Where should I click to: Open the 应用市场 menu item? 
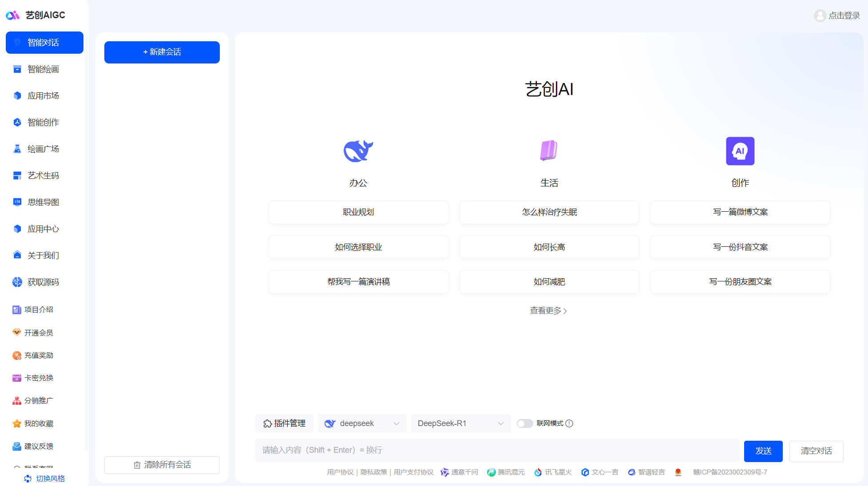[43, 95]
